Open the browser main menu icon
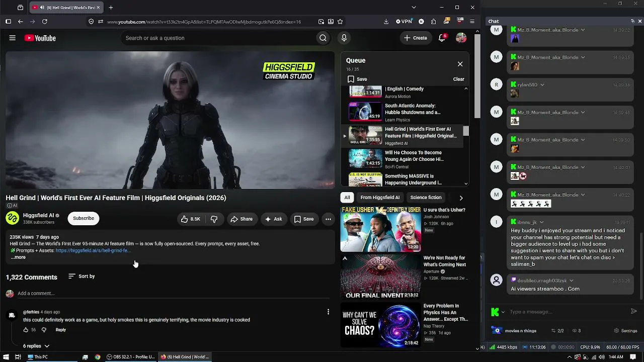This screenshot has height=362, width=644. 472,22
